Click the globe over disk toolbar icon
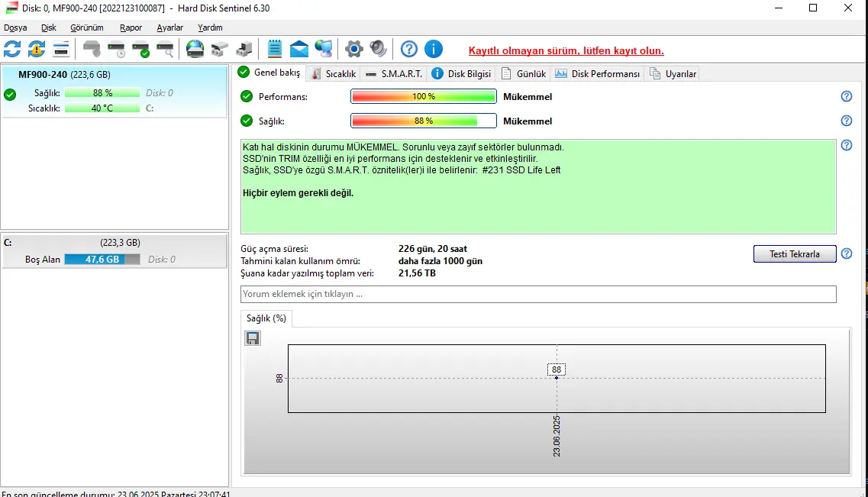The image size is (868, 497). (195, 50)
